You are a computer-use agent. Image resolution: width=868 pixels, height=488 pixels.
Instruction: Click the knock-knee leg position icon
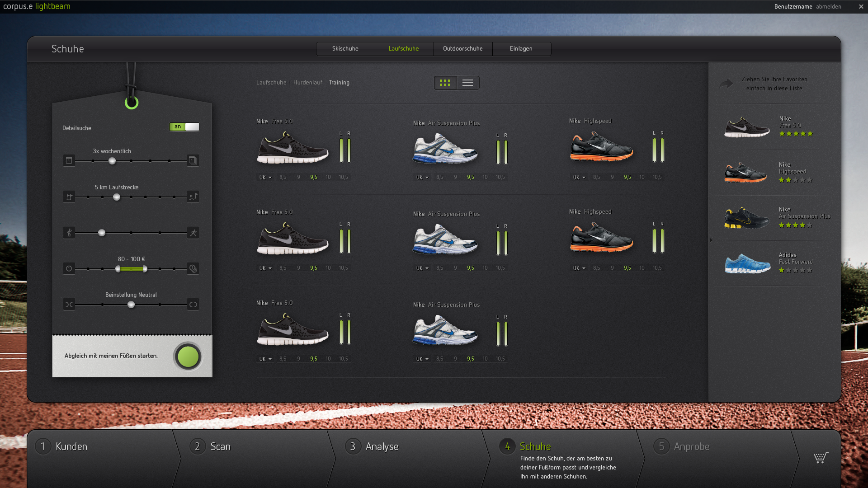(69, 305)
